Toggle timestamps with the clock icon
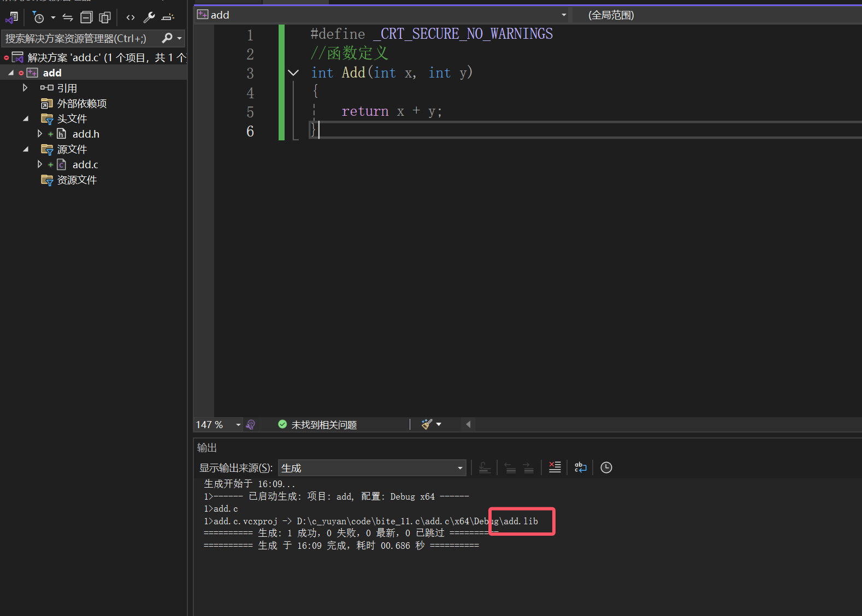Viewport: 862px width, 616px height. tap(606, 467)
